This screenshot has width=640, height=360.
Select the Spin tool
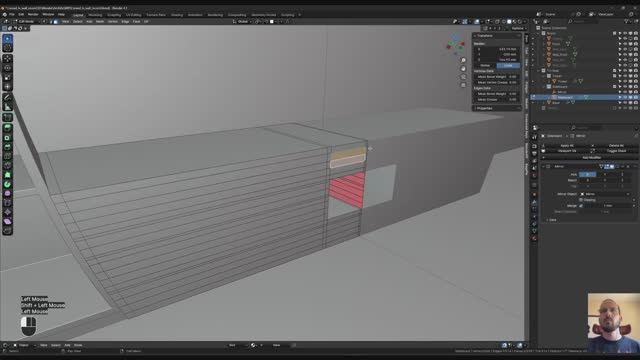tap(7, 184)
